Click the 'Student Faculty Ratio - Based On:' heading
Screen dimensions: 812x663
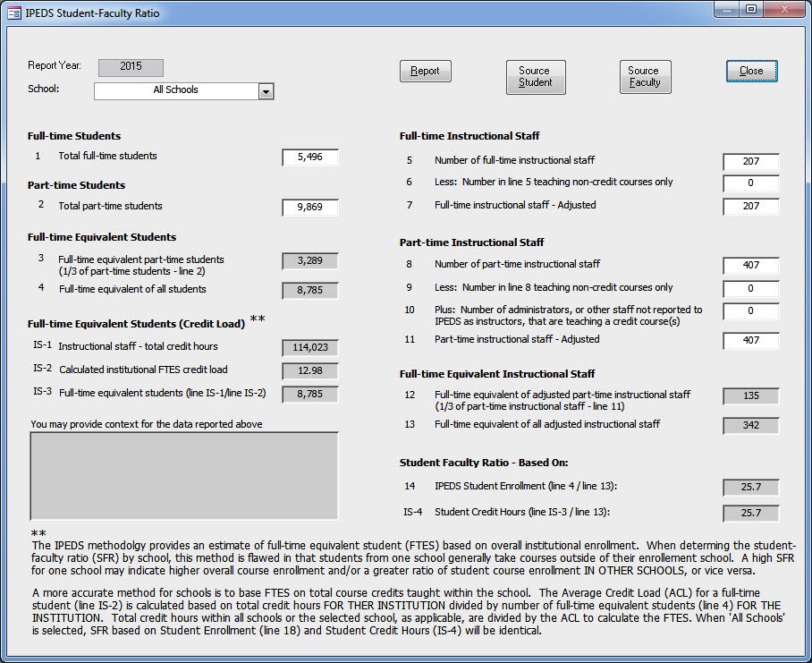coord(484,463)
